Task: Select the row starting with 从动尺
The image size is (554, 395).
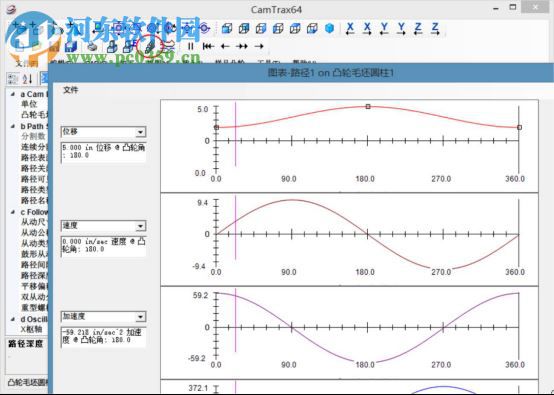Action: tap(34, 222)
